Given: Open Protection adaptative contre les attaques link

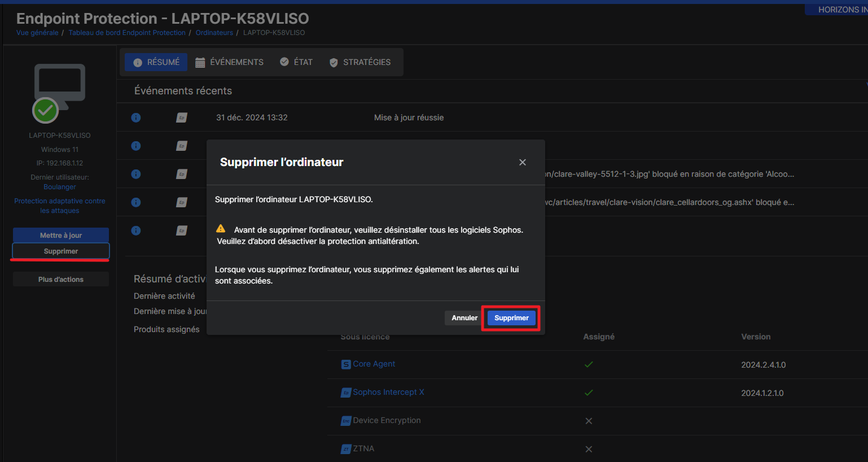Looking at the screenshot, I should pos(60,206).
